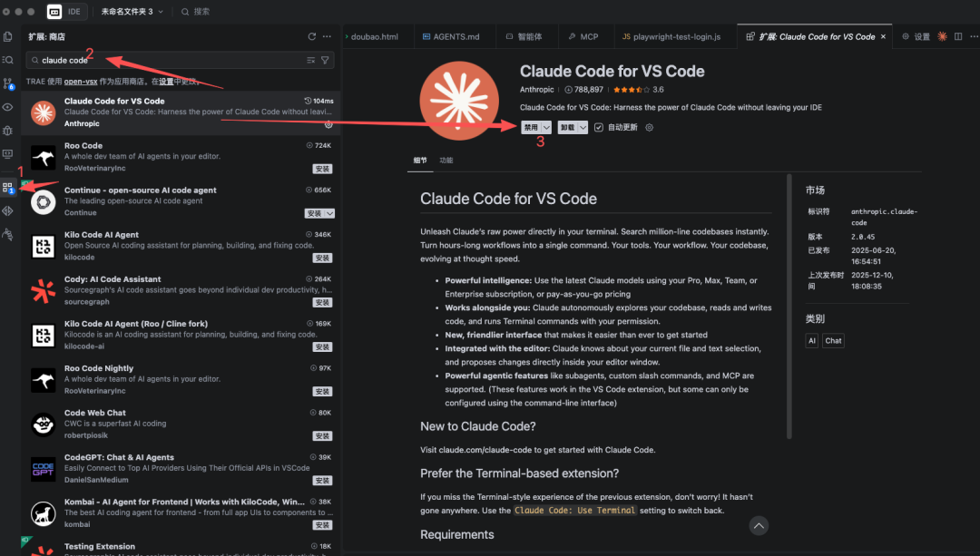Click the diamond-shaped icon below Extensions icon
Screen dimensions: 980x556
(x=7, y=211)
